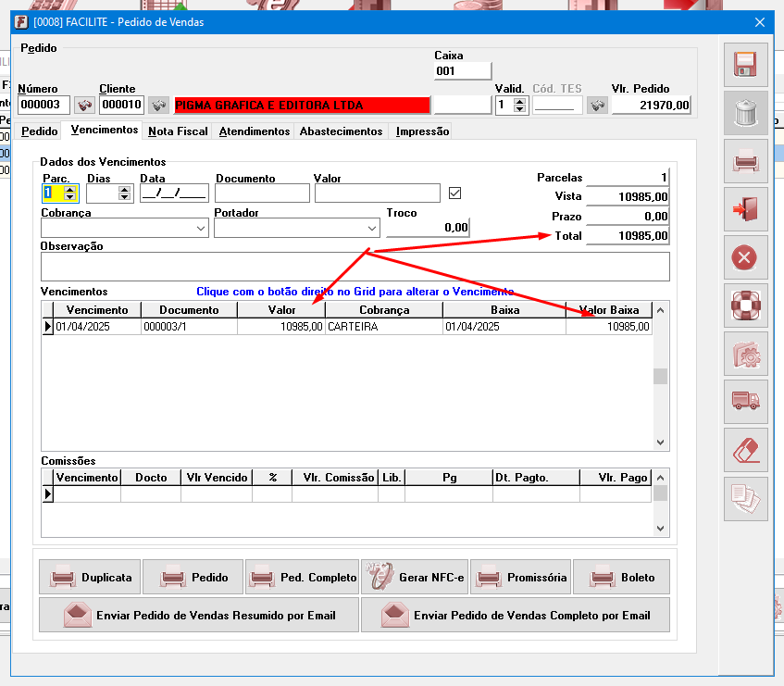Select grid cell 000003/1
This screenshot has width=784, height=686.
189,327
